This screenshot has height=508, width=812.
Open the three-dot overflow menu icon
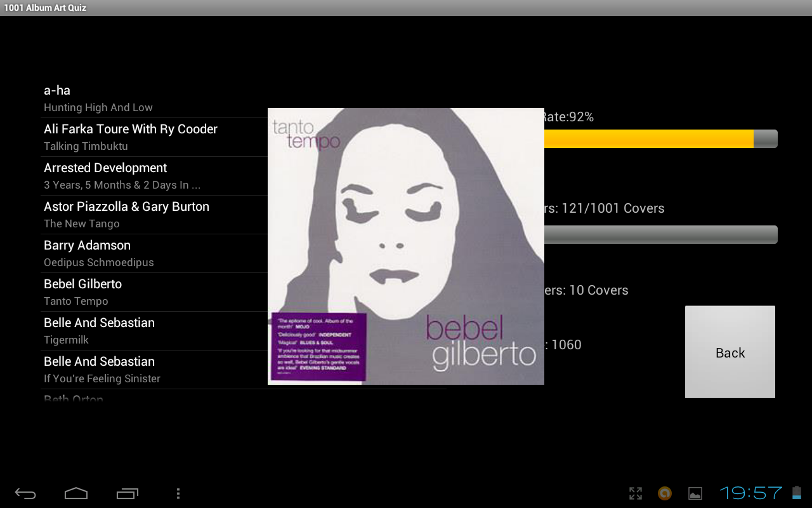pyautogui.click(x=178, y=493)
